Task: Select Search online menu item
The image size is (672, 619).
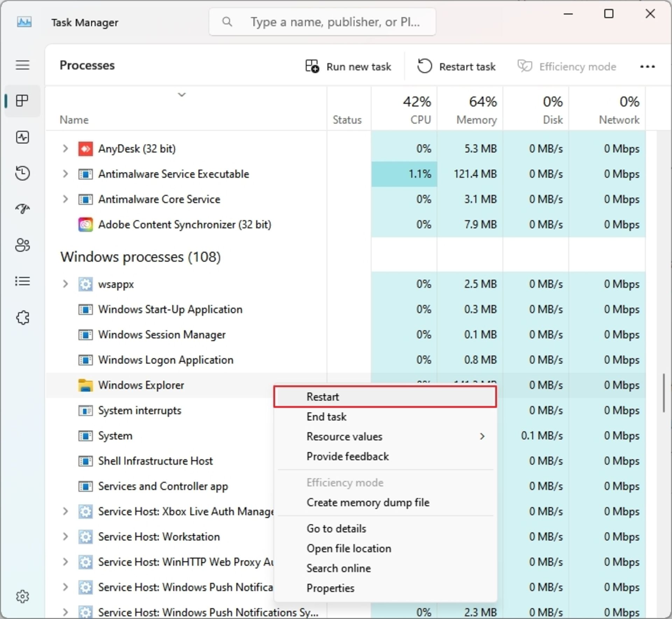Action: tap(385, 568)
